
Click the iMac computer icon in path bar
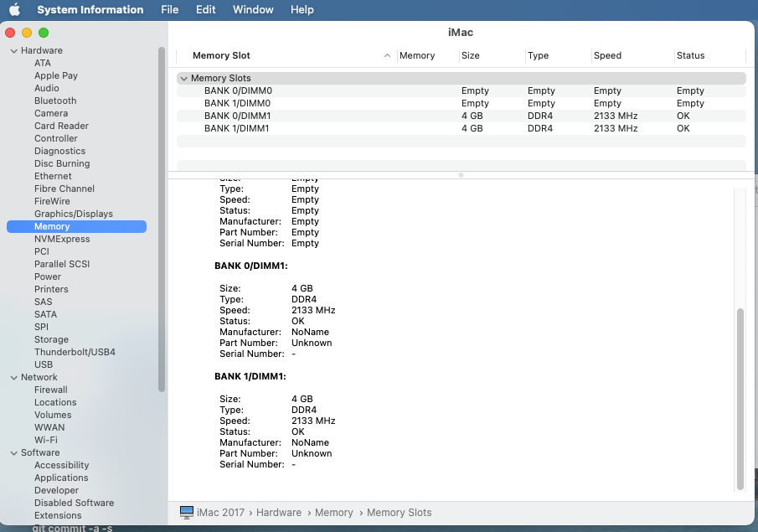coord(187,513)
